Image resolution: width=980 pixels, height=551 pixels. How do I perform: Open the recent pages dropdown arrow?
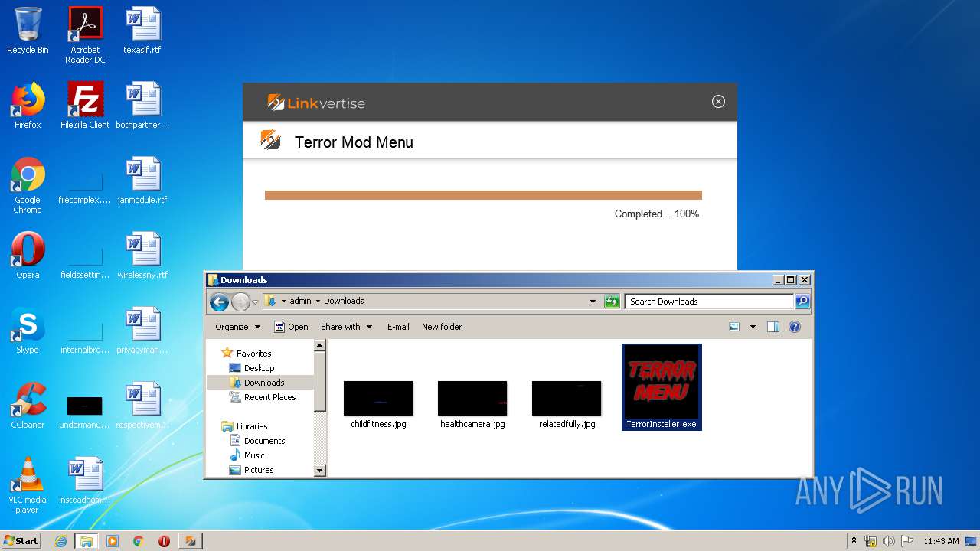[256, 302]
